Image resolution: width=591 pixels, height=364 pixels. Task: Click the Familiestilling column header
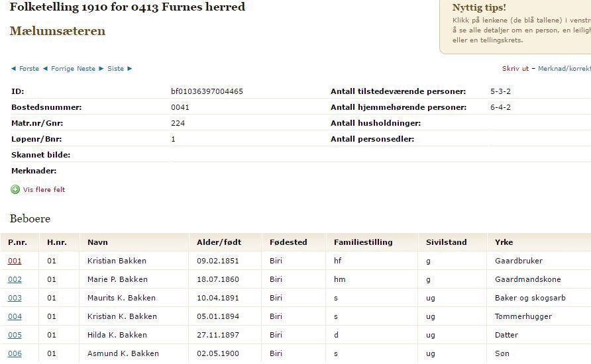coord(363,242)
